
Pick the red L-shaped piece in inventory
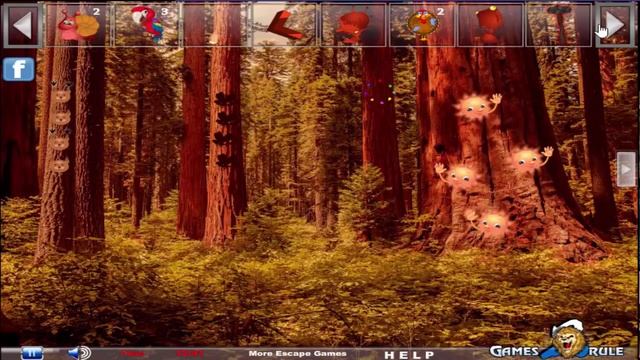[284, 26]
